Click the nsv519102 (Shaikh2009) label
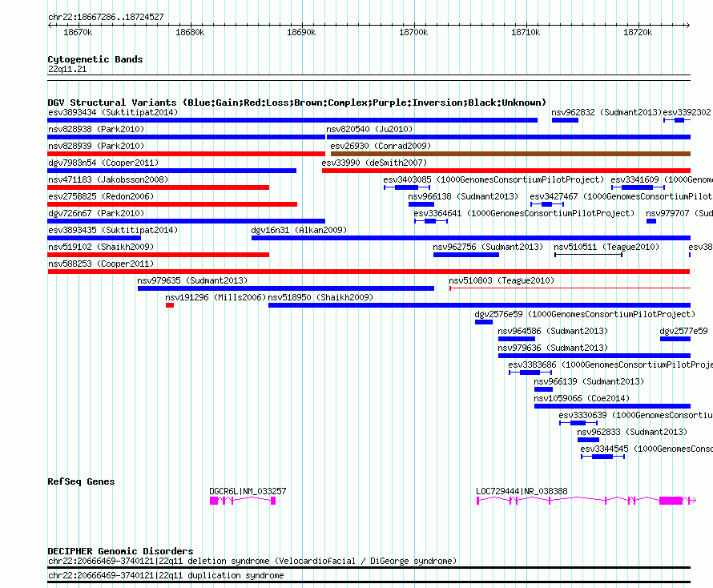 click(x=101, y=247)
